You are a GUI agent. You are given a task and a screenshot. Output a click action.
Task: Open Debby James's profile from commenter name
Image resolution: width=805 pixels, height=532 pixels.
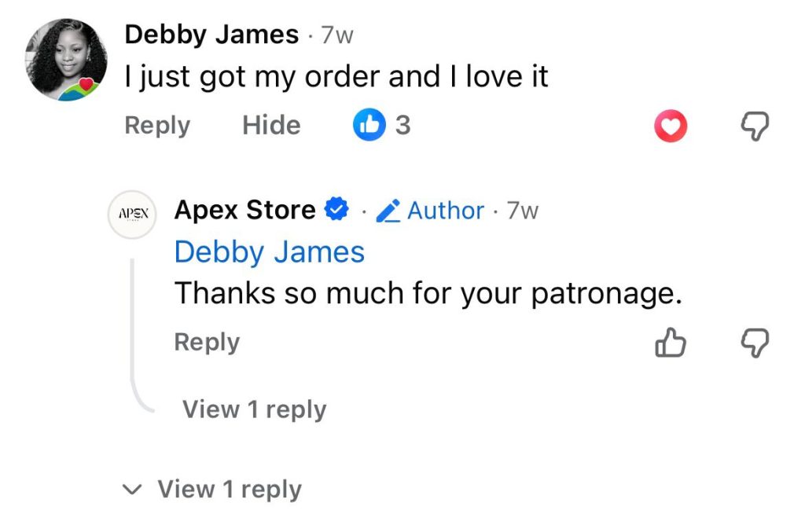pos(211,35)
